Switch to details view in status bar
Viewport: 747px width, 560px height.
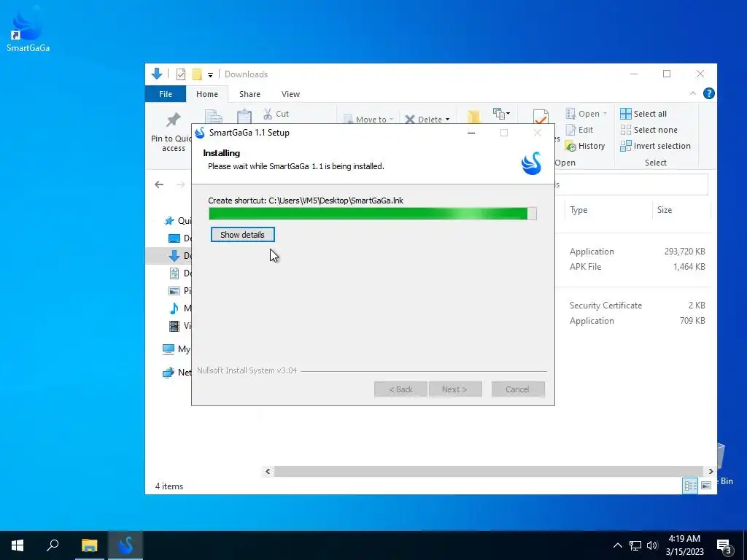click(x=690, y=486)
